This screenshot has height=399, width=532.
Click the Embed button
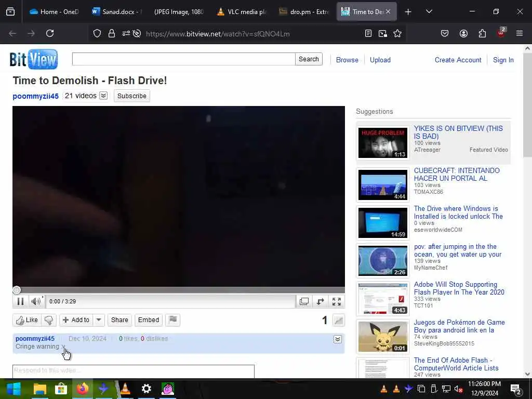coord(149,320)
